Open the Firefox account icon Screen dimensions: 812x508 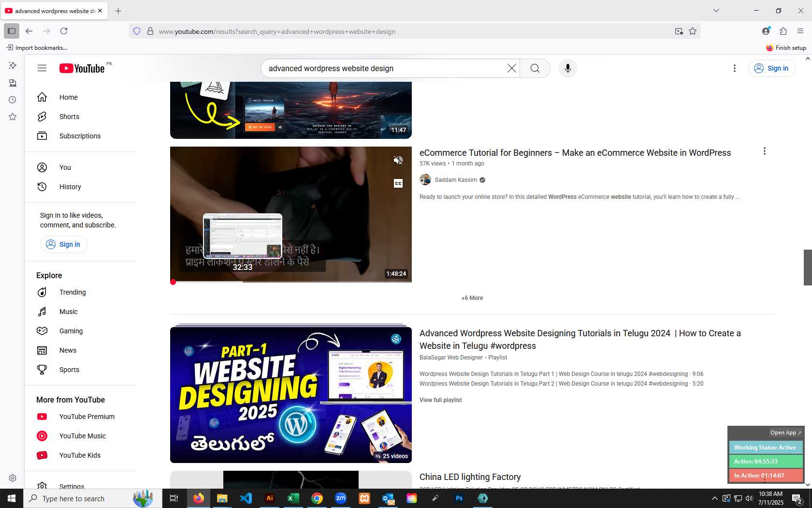(x=766, y=31)
